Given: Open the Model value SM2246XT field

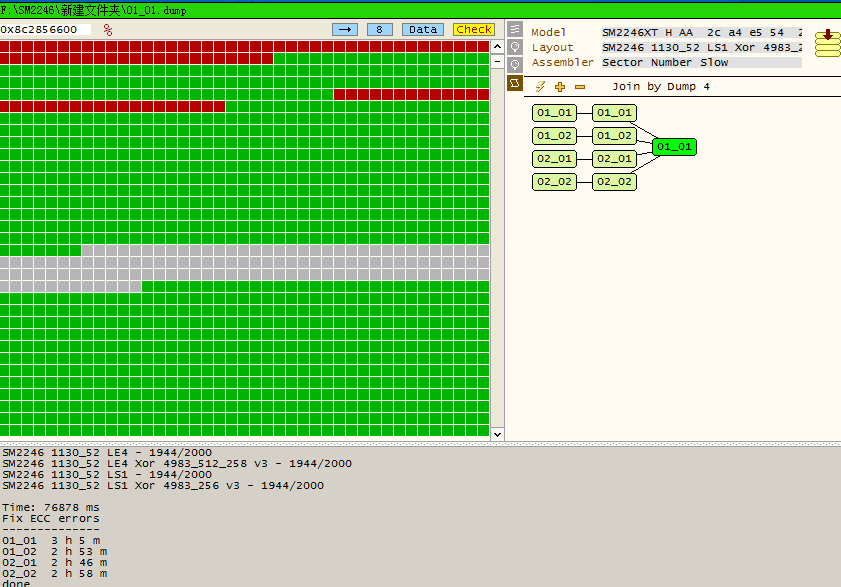Looking at the screenshot, I should click(x=701, y=32).
